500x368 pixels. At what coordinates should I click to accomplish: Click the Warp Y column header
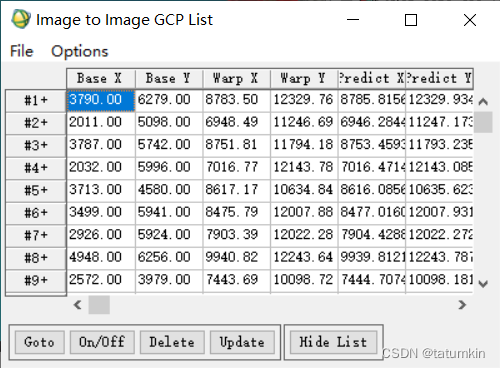coord(304,79)
